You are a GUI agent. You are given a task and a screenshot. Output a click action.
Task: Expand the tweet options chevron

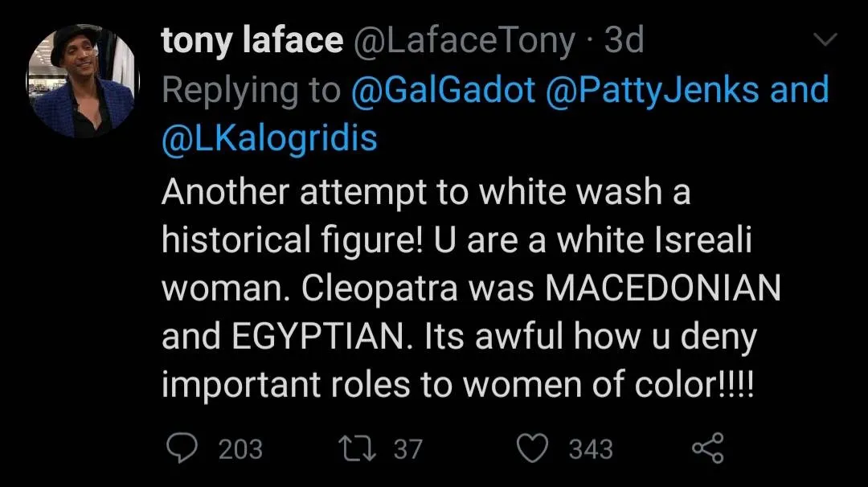(825, 39)
